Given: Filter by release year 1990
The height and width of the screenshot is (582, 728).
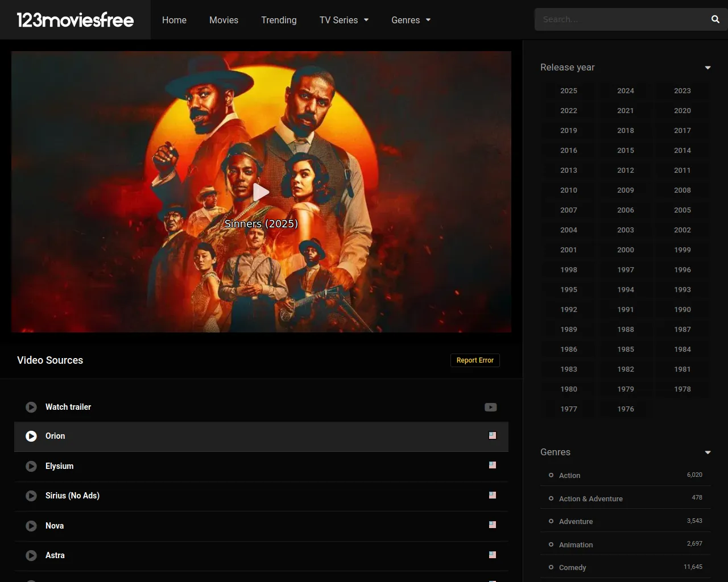Looking at the screenshot, I should tap(682, 309).
